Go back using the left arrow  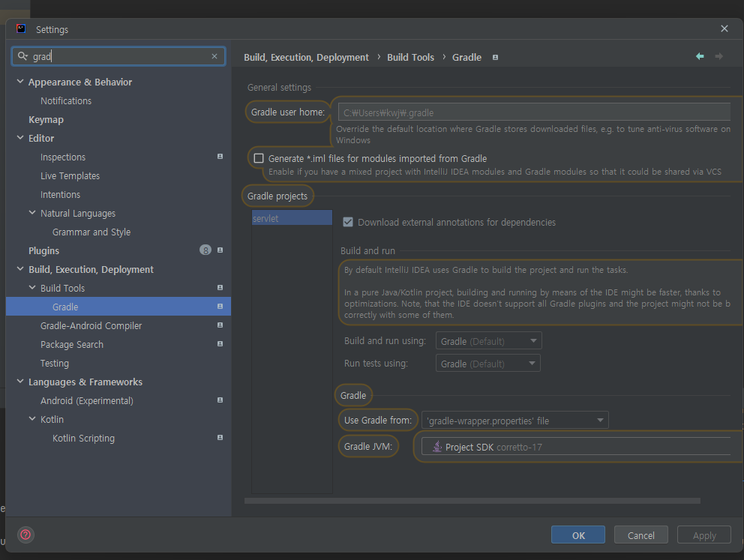point(700,56)
